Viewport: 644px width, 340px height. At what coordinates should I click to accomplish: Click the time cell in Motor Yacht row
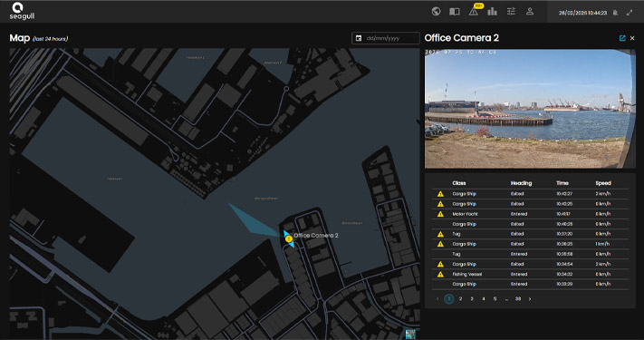[564, 214]
